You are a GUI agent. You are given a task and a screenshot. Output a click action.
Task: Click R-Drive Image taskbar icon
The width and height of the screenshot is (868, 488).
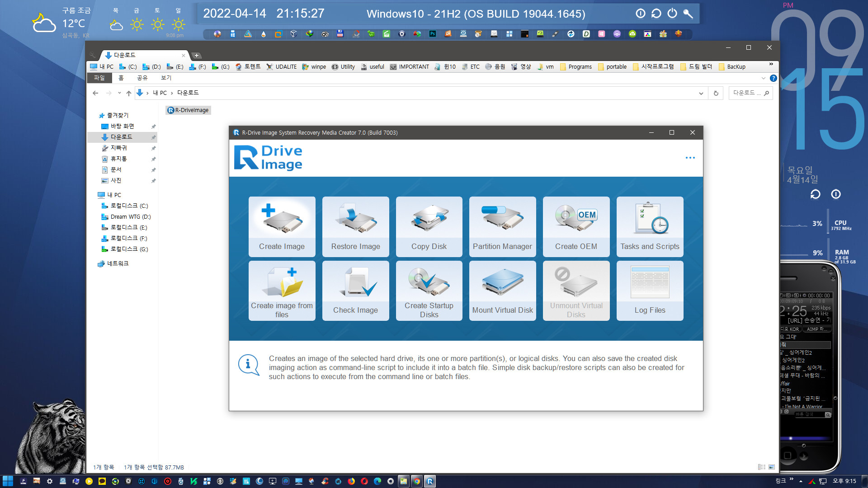tap(430, 481)
